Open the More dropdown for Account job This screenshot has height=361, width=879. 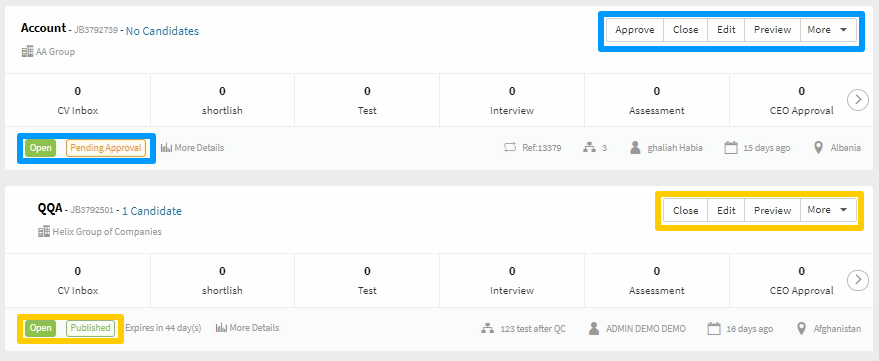[828, 30]
